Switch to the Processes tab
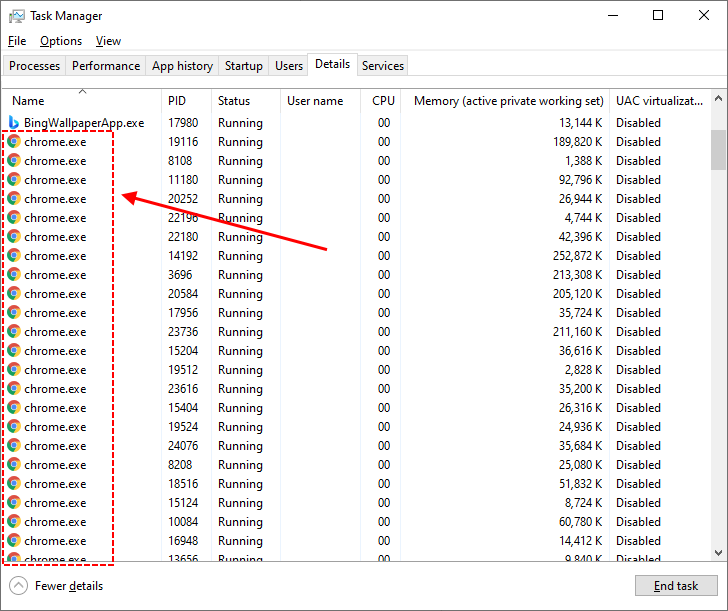Viewport: 728px width, 611px height. click(x=34, y=66)
